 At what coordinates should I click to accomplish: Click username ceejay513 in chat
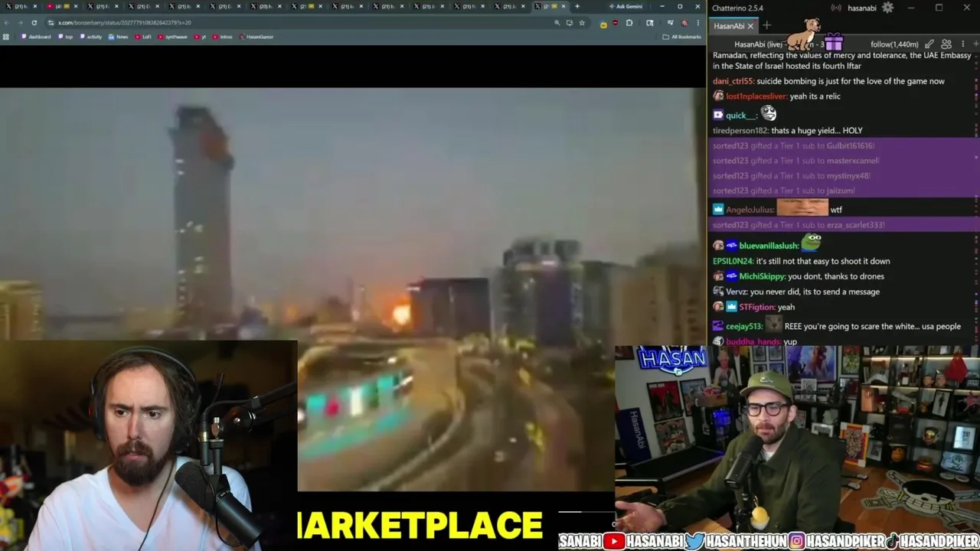(x=743, y=326)
